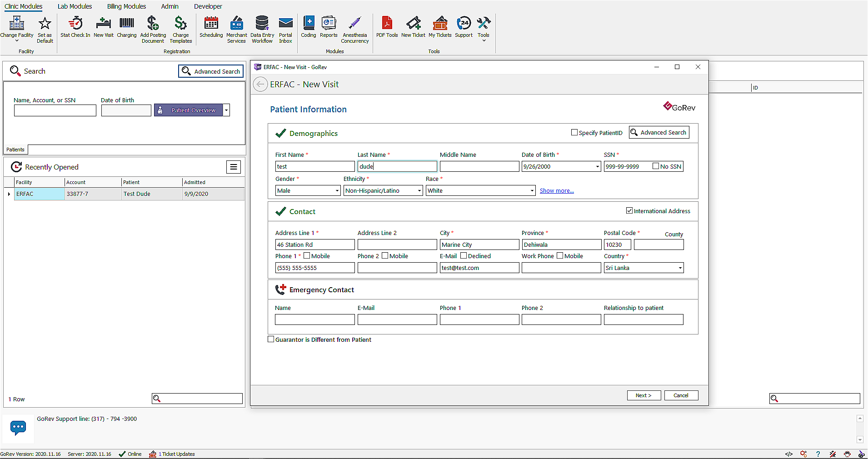The width and height of the screenshot is (868, 459).
Task: Click the Patient Overview button
Action: pos(189,110)
